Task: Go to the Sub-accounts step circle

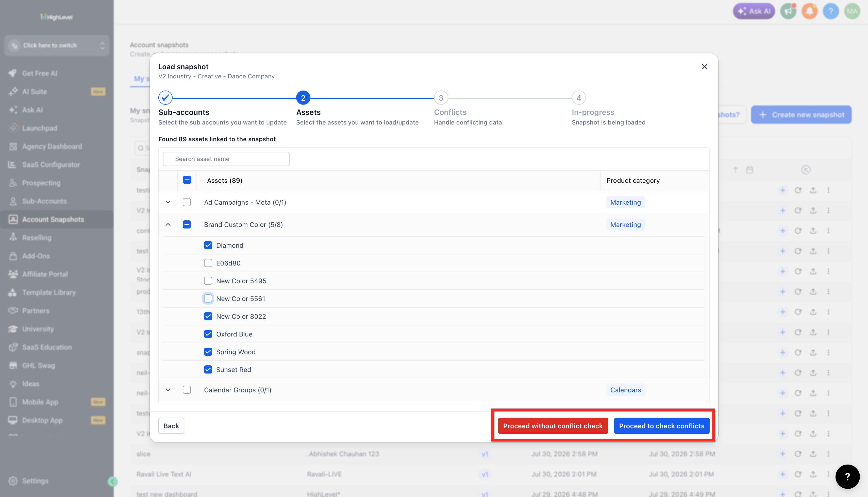Action: [165, 98]
